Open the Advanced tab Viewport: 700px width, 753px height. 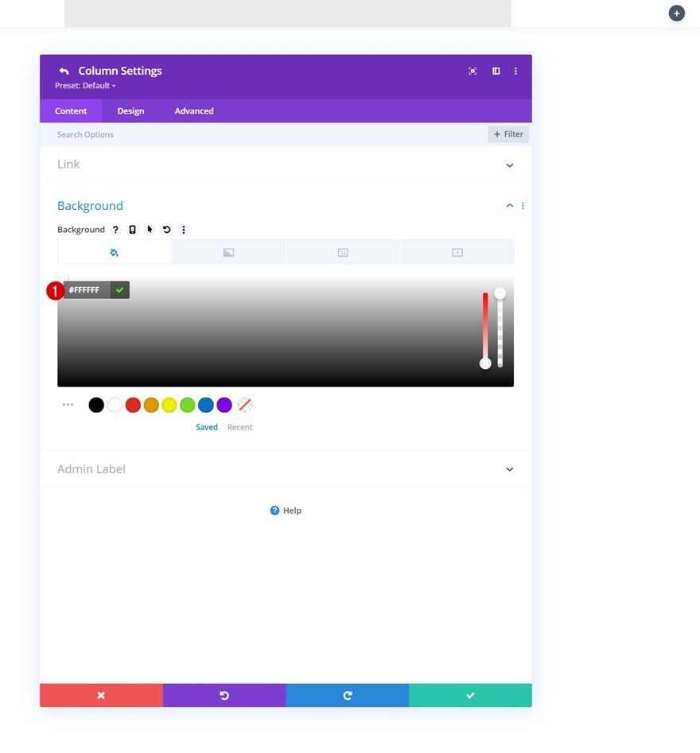[194, 111]
